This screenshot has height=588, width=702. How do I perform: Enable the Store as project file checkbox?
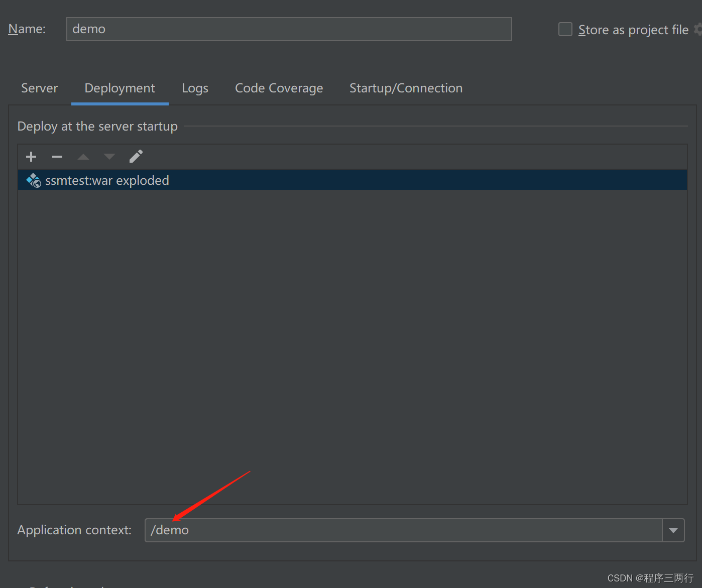[565, 29]
